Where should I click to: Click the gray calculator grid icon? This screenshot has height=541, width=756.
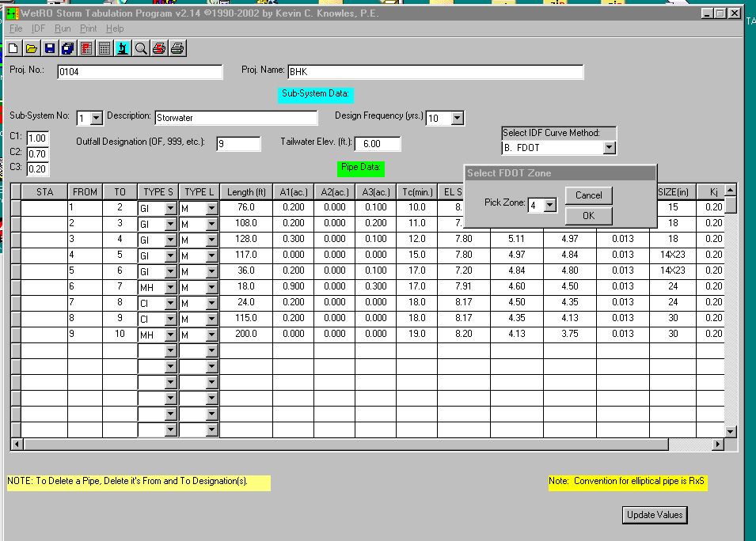[x=104, y=48]
